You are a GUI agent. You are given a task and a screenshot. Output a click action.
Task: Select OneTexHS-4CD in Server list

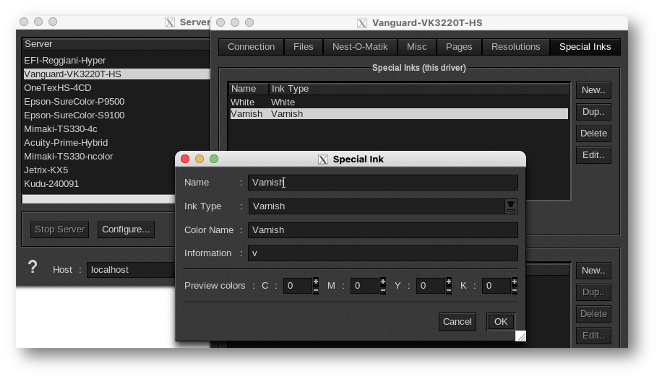(x=116, y=88)
